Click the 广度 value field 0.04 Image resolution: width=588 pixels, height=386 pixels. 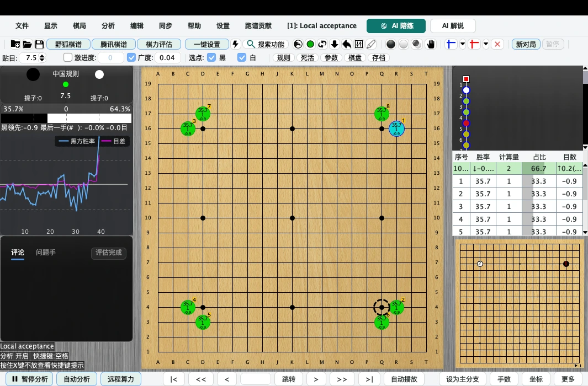168,58
